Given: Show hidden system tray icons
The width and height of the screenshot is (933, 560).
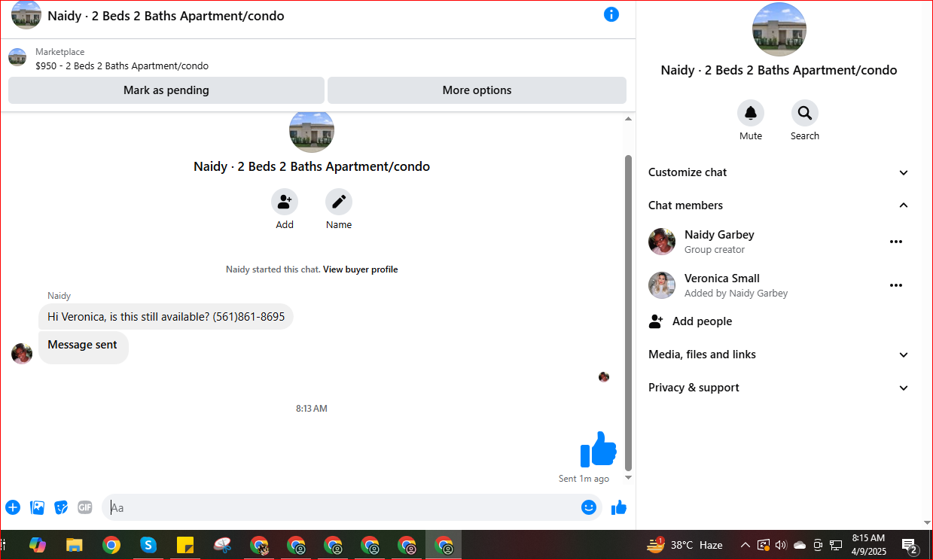Looking at the screenshot, I should 745,545.
